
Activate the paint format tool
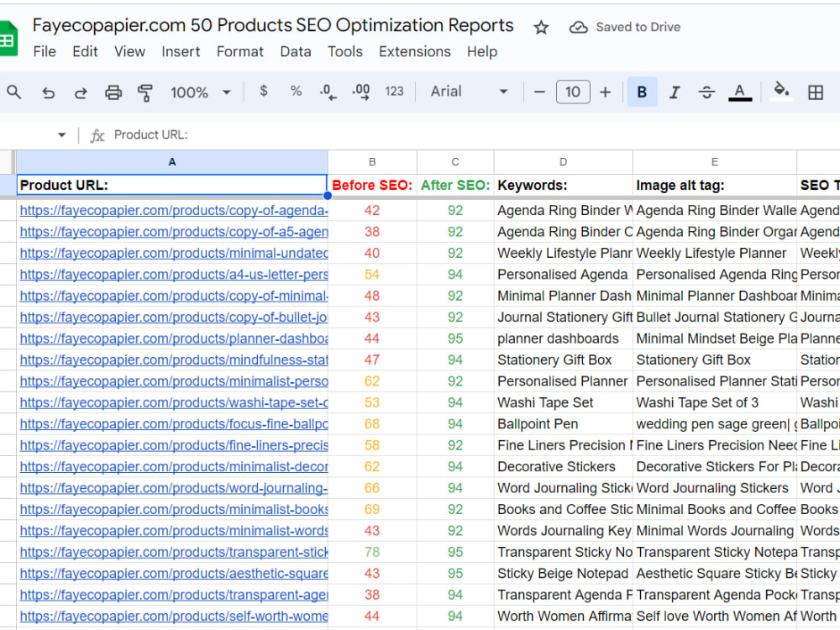click(x=144, y=92)
